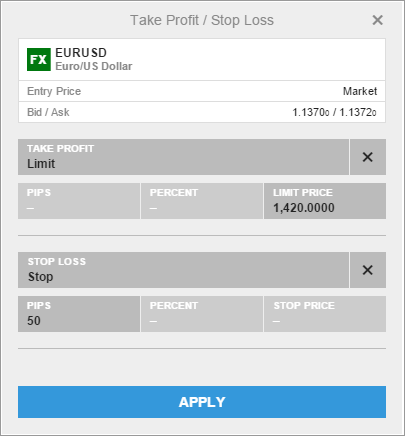Viewport: 405px width, 436px height.
Task: Select the Take Profit PIPS field
Action: click(79, 201)
